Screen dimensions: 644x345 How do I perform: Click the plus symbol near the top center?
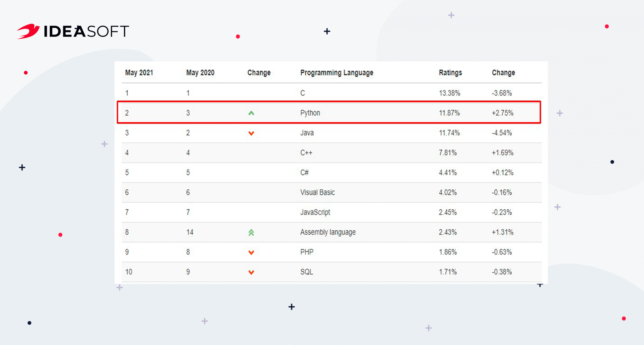327,31
